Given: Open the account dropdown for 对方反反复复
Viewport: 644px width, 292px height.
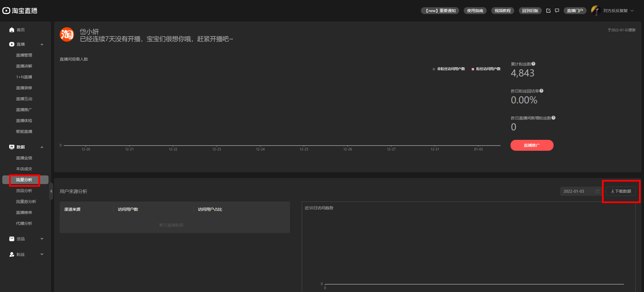Looking at the screenshot, I should tap(632, 11).
